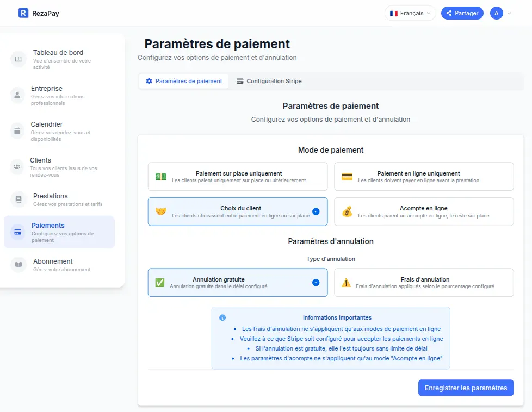Open the Paiements sidebar item
The width and height of the screenshot is (532, 412).
click(59, 232)
